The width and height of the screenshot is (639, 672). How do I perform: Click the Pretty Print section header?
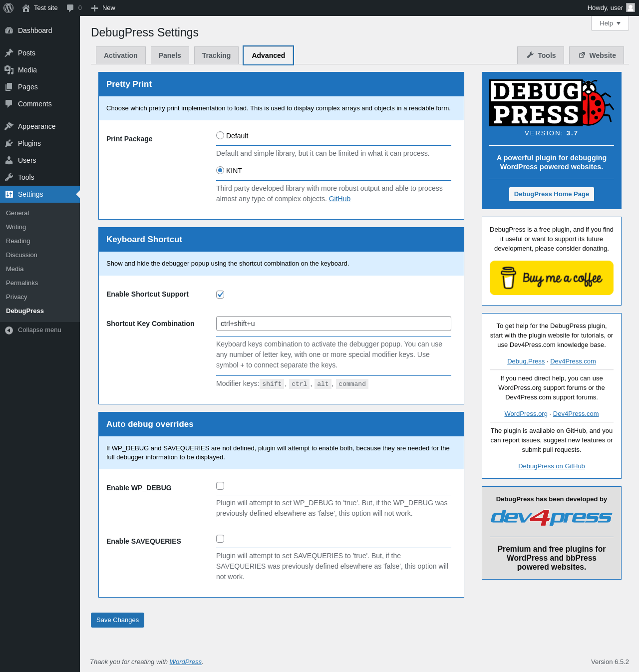pyautogui.click(x=281, y=84)
